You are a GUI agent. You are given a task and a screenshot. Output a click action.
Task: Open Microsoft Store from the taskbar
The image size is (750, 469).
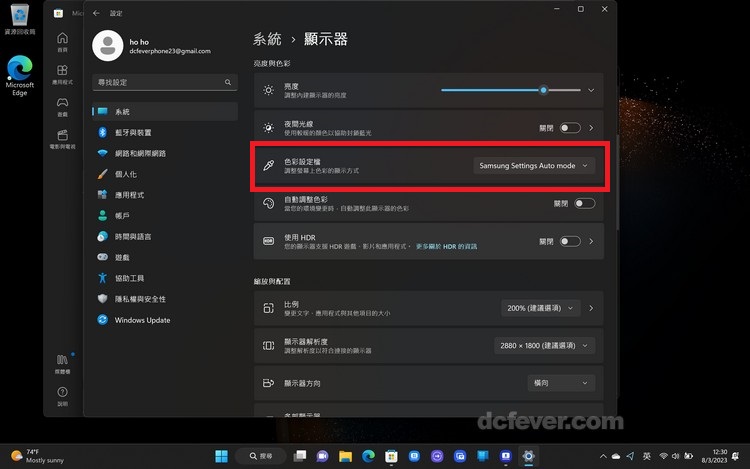391,456
